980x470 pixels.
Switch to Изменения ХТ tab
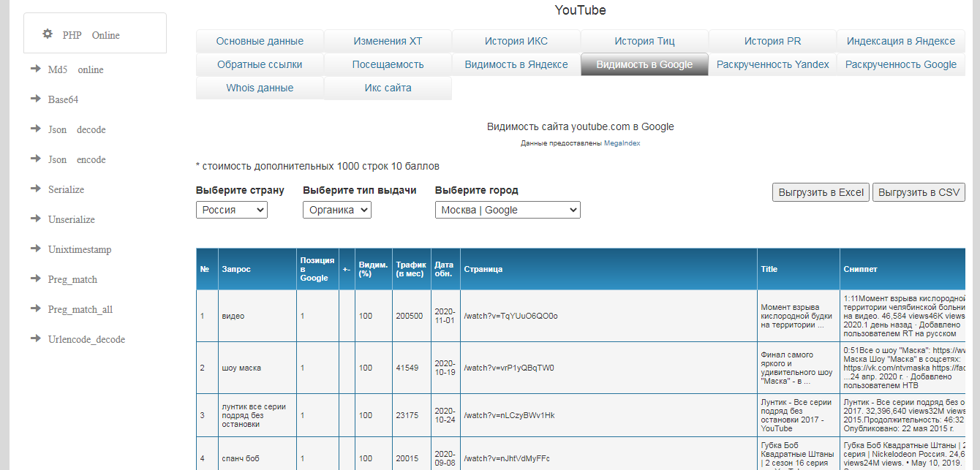pos(388,41)
